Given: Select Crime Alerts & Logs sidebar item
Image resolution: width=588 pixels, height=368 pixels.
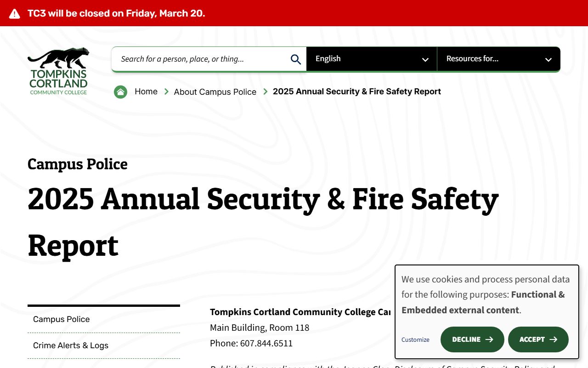Looking at the screenshot, I should pyautogui.click(x=71, y=345).
